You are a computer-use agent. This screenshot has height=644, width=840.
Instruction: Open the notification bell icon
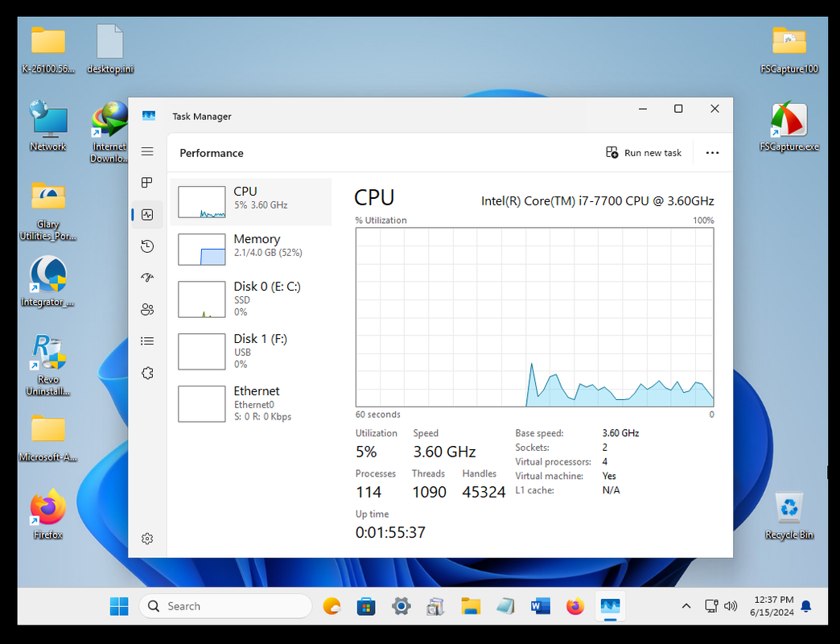point(805,606)
